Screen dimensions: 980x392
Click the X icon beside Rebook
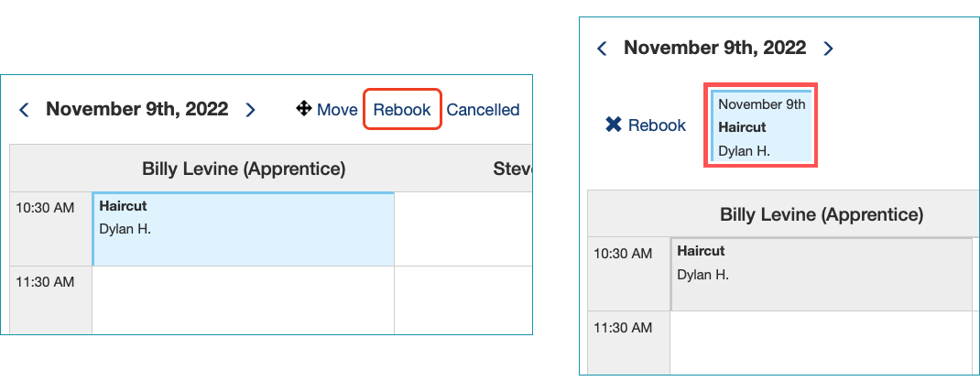[614, 125]
